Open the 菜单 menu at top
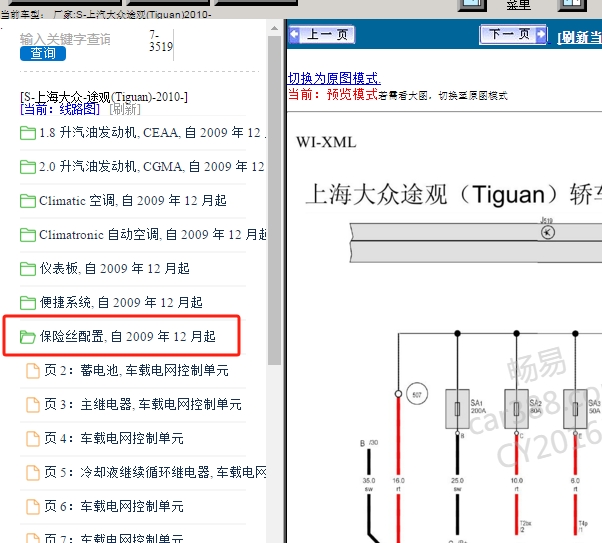The height and width of the screenshot is (543, 602). point(518,5)
